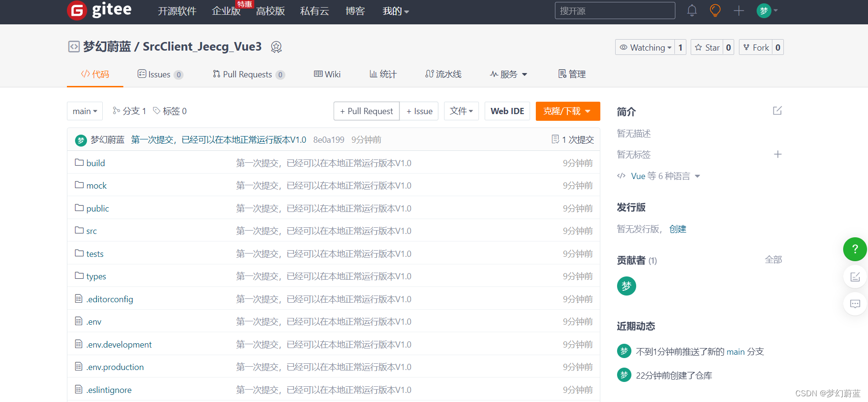The image size is (868, 402).
Task: Open the 梦幻蔚蓝 owner link in the title
Action: (x=107, y=46)
